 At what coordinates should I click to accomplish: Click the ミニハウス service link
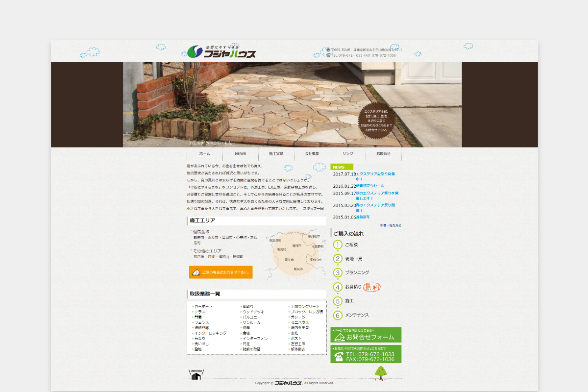click(299, 322)
